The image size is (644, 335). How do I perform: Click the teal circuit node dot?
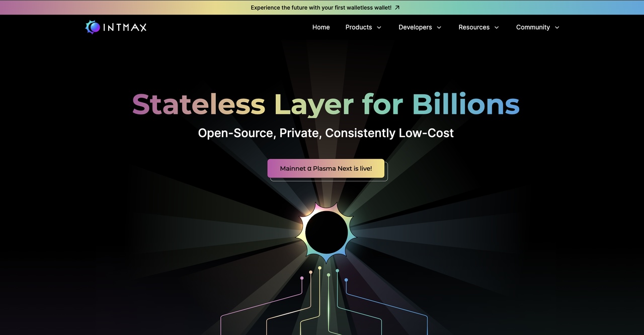coord(337,271)
